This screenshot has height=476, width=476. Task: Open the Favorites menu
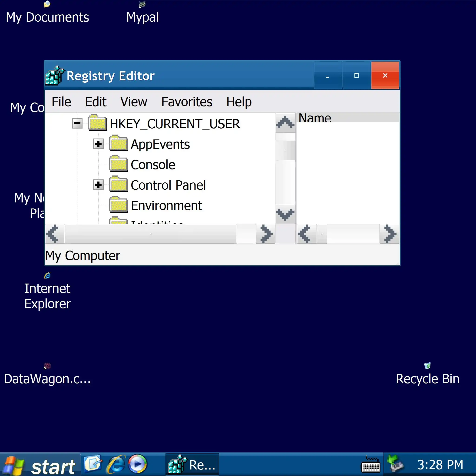[186, 102]
